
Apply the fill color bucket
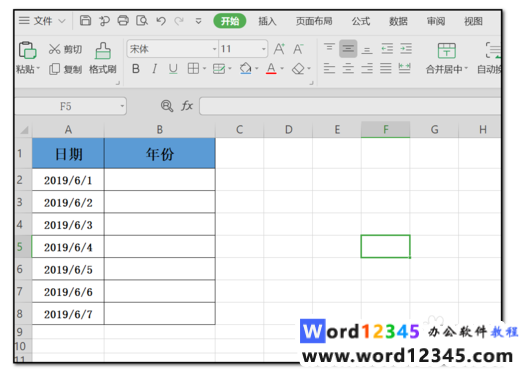245,68
